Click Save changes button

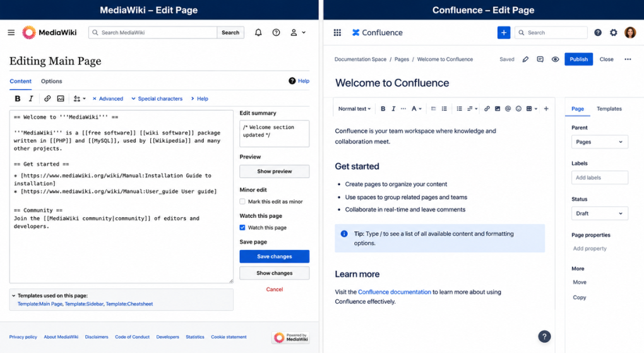click(275, 256)
